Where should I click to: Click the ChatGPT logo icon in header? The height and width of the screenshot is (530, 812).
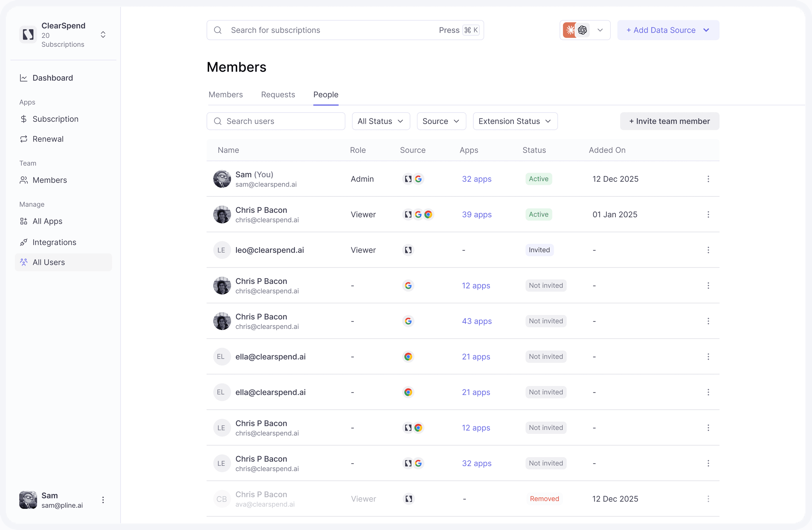tap(582, 30)
